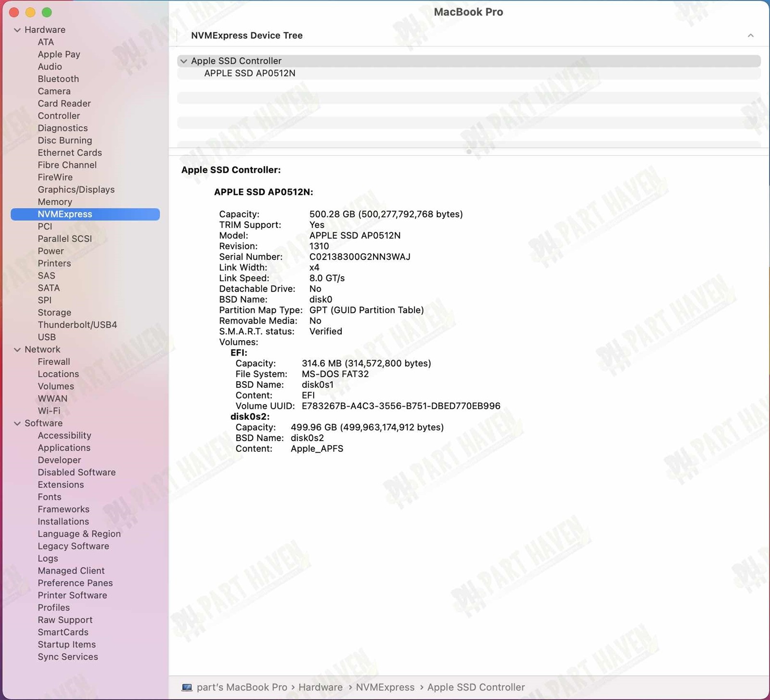Open Memory information

coord(55,202)
